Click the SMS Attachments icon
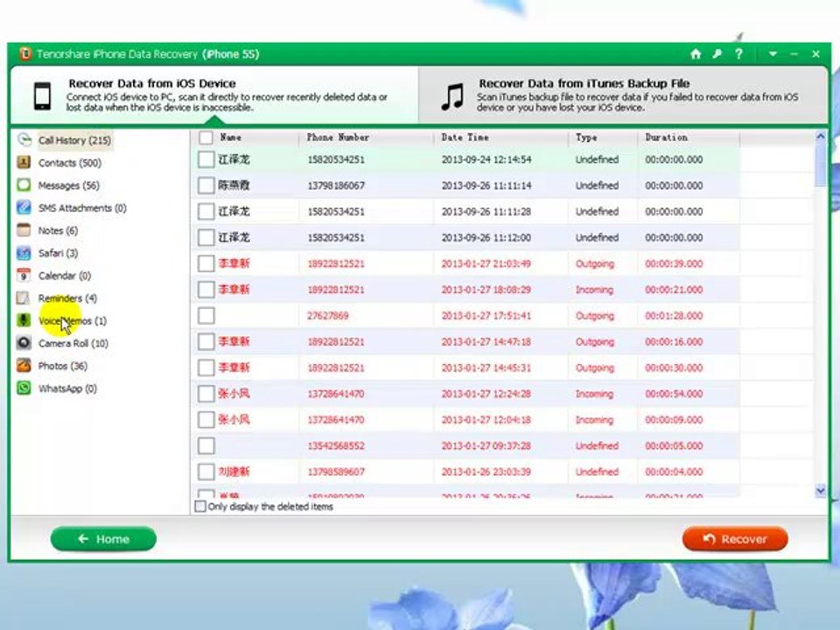This screenshot has height=630, width=840. click(x=24, y=207)
